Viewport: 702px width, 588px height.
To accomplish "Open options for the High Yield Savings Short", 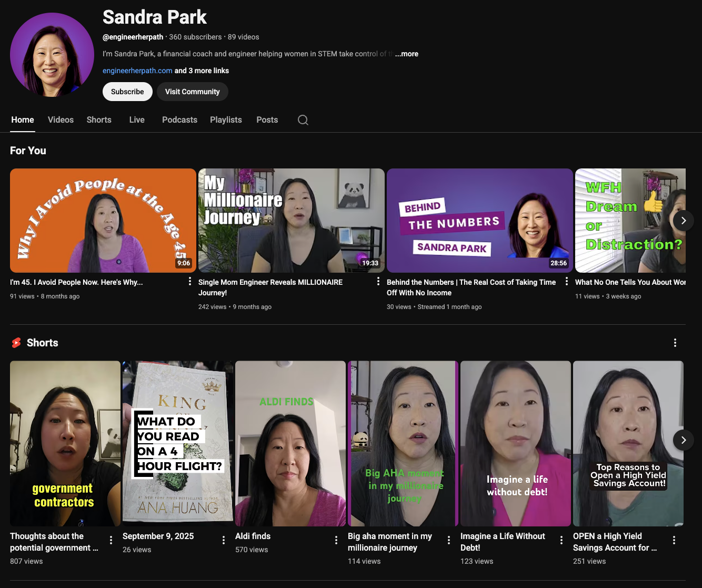I will tap(674, 540).
